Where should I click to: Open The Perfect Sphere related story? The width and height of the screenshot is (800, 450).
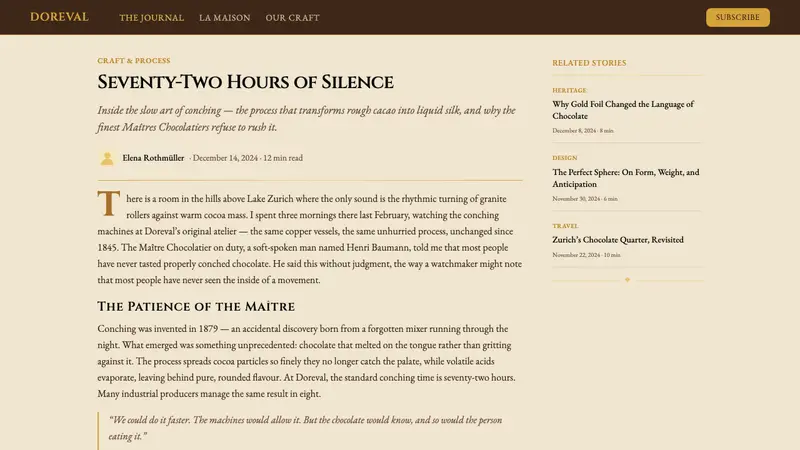(x=626, y=178)
